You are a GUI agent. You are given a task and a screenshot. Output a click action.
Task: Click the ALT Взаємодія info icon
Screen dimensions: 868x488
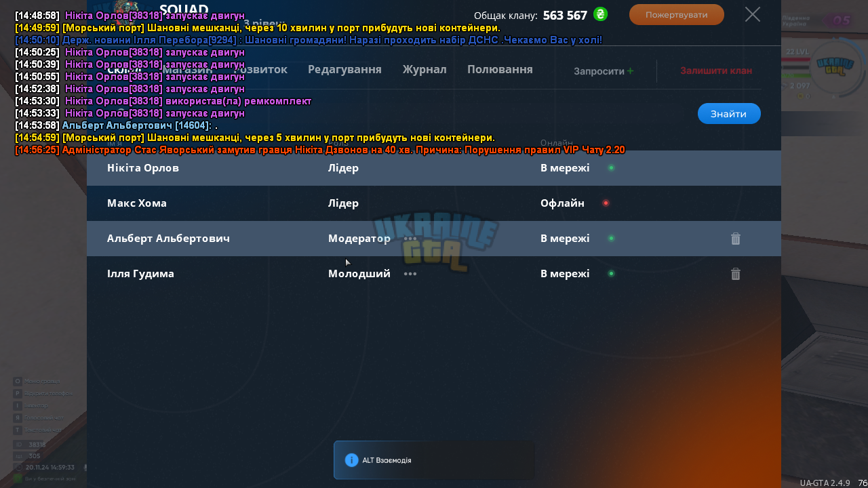(351, 460)
